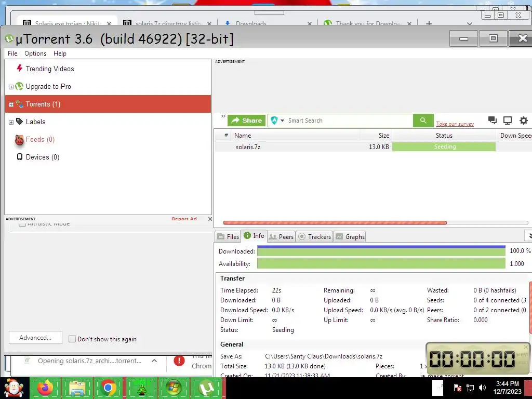The height and width of the screenshot is (399, 532).
Task: Click the Upgrade to Pro uTorrent icon
Action: [19, 87]
